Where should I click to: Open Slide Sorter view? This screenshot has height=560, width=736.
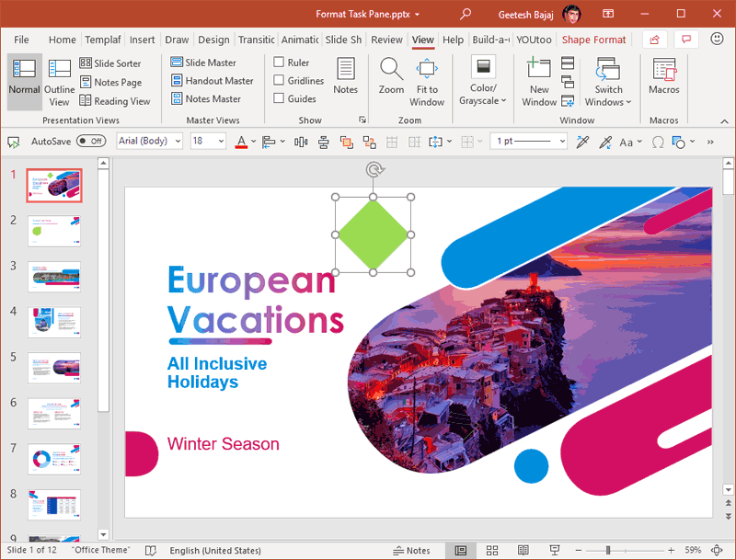[109, 63]
